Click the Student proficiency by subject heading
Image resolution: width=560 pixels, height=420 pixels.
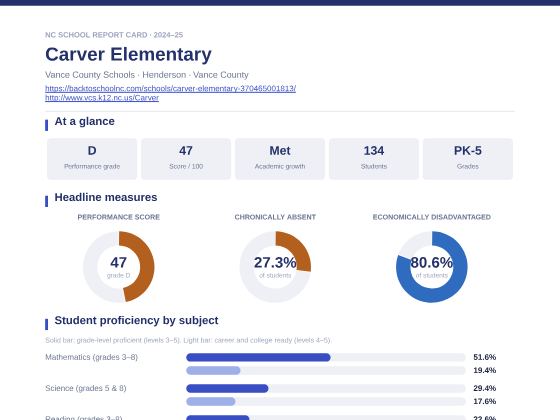pyautogui.click(x=136, y=320)
